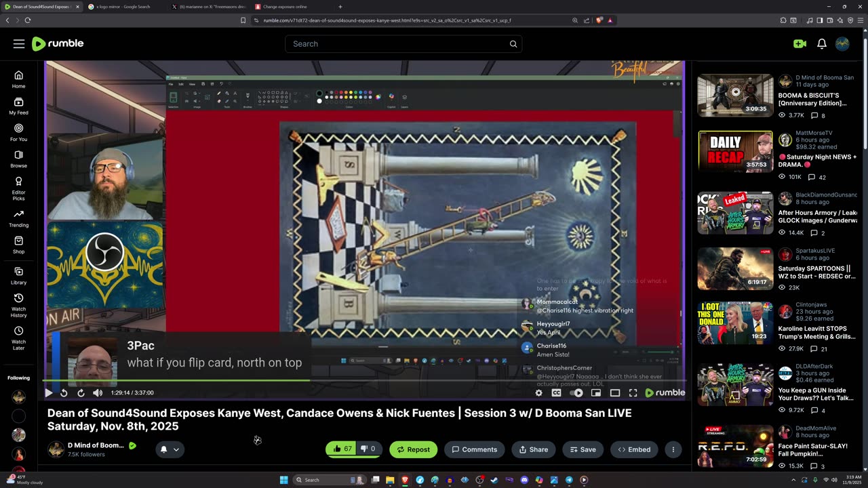
Task: Open 'Saturday SPARTOONS' video thumbnail
Action: coord(735,269)
